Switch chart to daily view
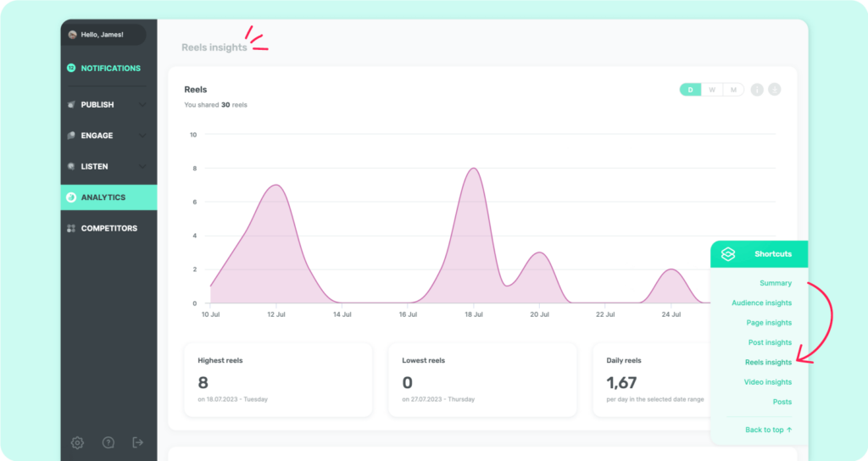This screenshot has height=461, width=868. (690, 90)
